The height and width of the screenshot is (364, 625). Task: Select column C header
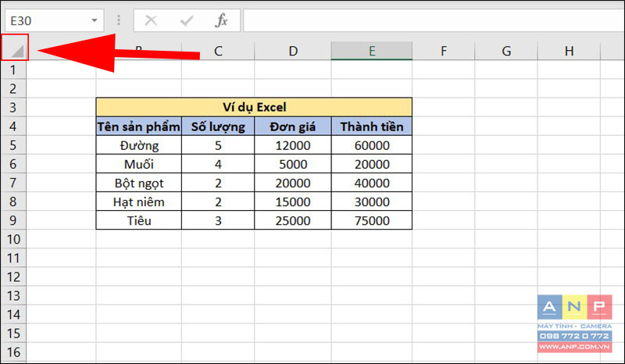pos(218,51)
